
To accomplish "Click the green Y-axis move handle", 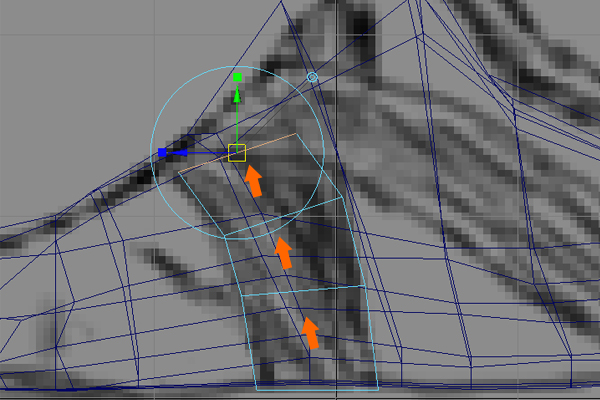I will point(237,77).
